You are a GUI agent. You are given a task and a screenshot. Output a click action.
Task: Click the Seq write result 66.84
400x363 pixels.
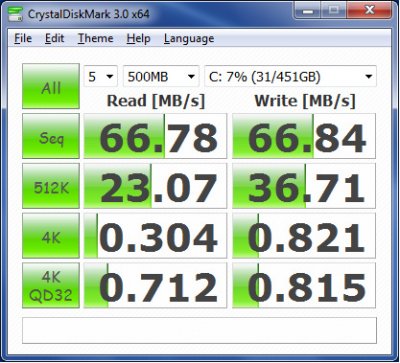(x=304, y=136)
